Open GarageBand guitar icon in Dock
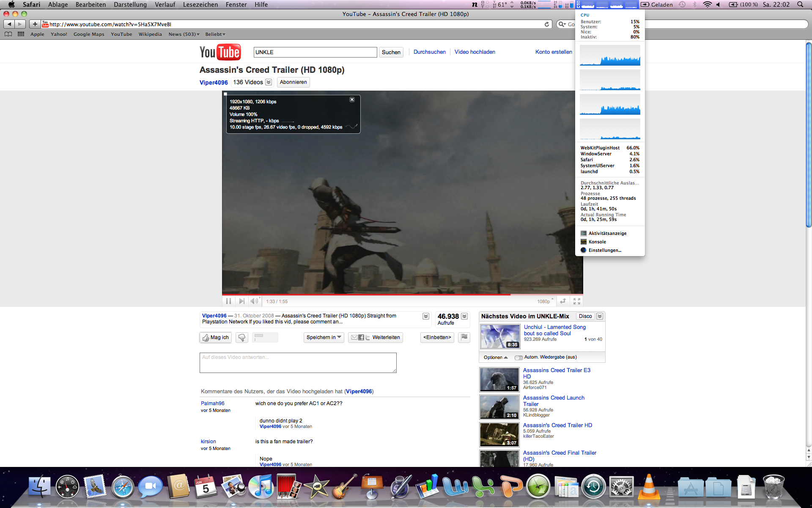Image resolution: width=812 pixels, height=508 pixels. (x=344, y=486)
